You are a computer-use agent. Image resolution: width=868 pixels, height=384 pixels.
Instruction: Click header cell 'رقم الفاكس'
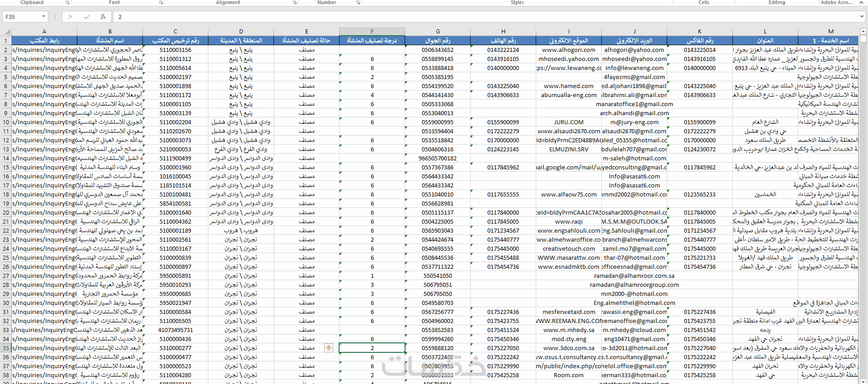click(700, 41)
